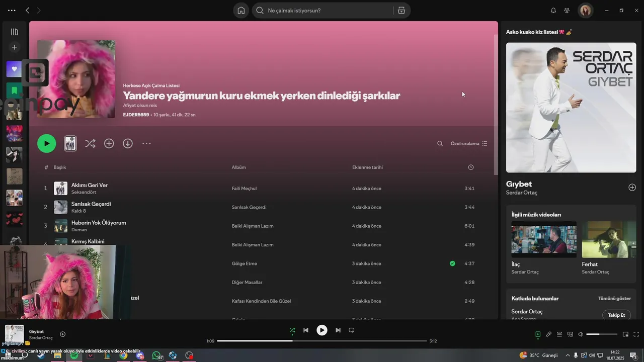Create a new playlist with the plus icon
This screenshot has height=362, width=644.
[x=14, y=47]
